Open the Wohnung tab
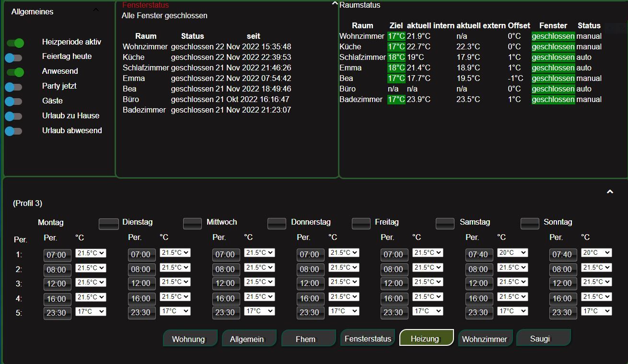This screenshot has height=364, width=628. point(190,338)
